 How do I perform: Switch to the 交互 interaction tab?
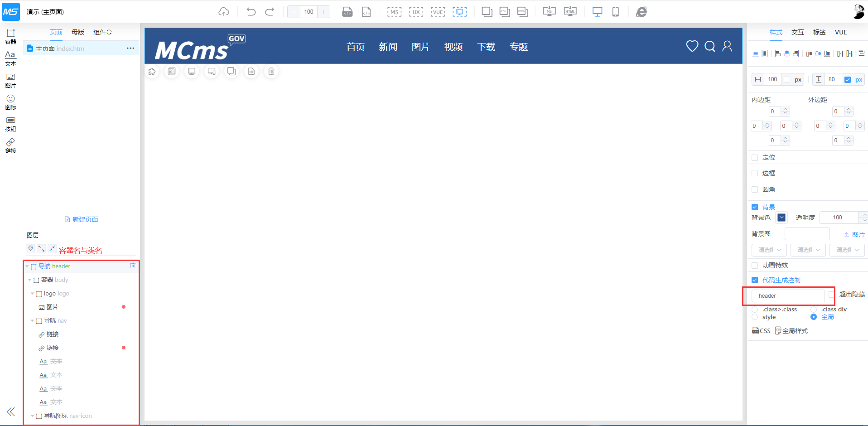797,32
